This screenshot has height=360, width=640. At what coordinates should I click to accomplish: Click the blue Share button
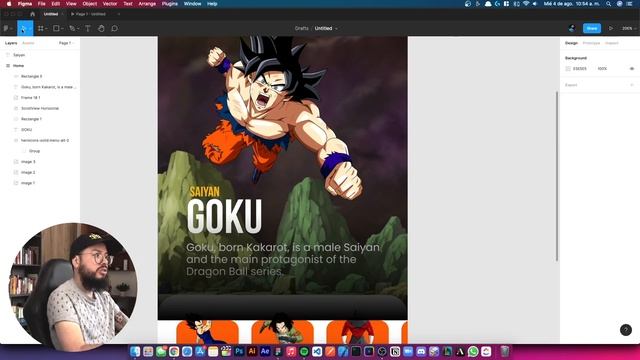(592, 28)
